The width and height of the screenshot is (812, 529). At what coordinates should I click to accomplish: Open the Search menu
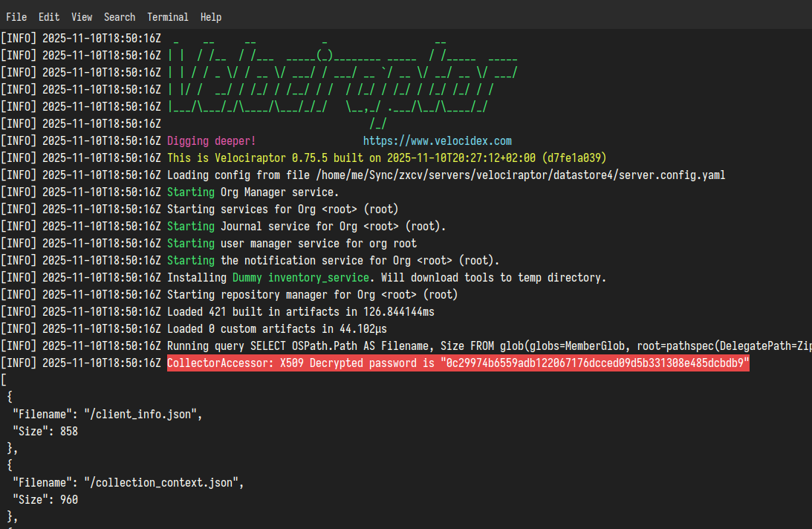point(120,16)
